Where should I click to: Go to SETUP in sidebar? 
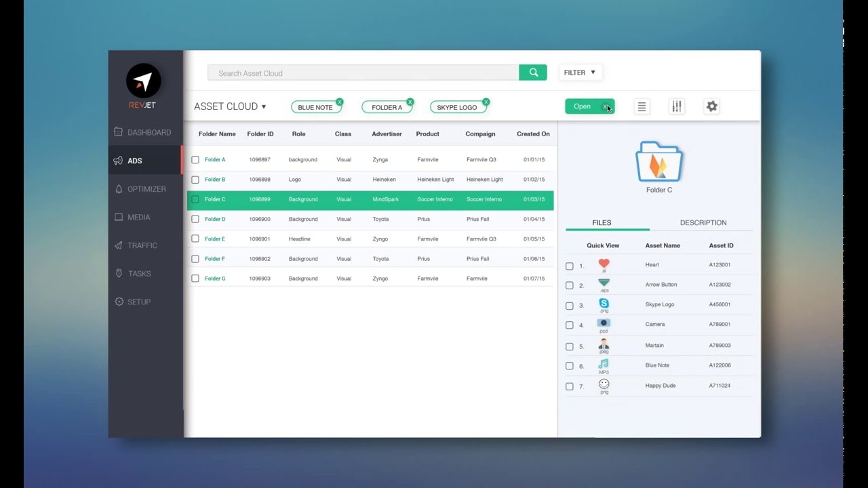(x=139, y=302)
